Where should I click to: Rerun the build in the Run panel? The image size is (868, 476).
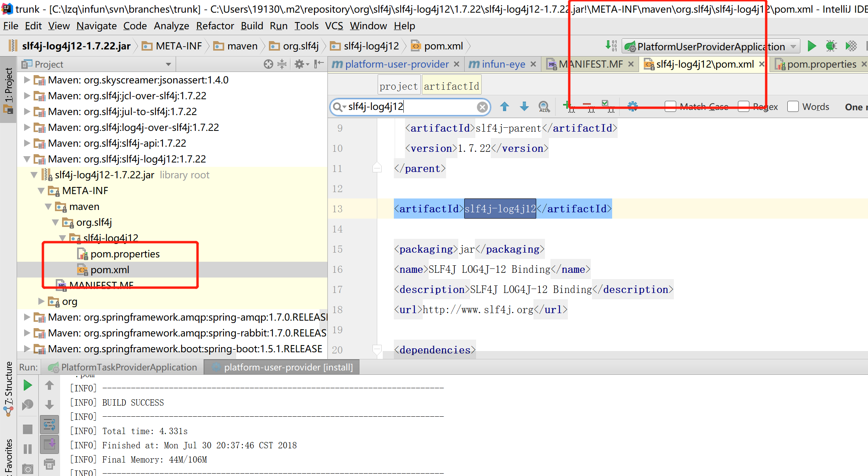28,385
